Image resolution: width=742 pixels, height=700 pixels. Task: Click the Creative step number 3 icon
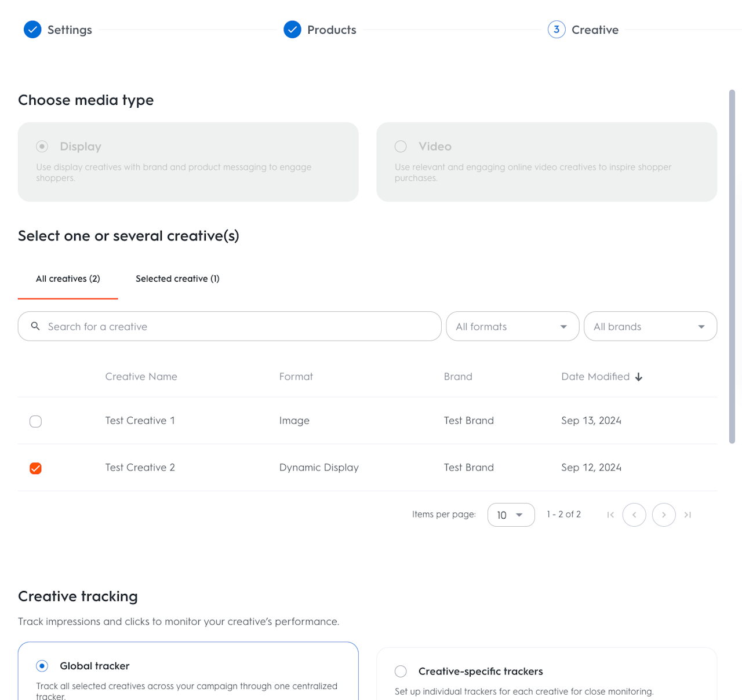coord(556,30)
